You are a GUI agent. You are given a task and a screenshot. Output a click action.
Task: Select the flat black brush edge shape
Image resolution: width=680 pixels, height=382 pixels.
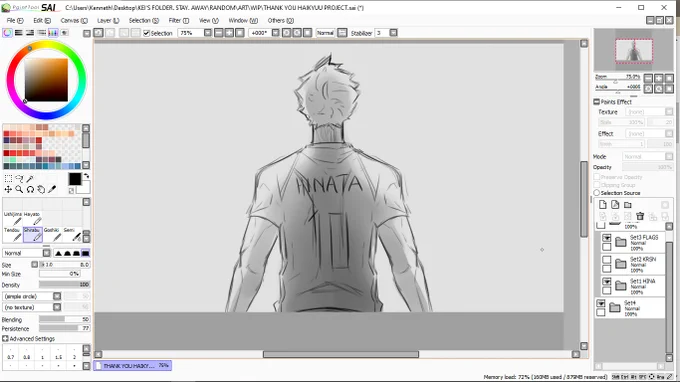coord(85,253)
